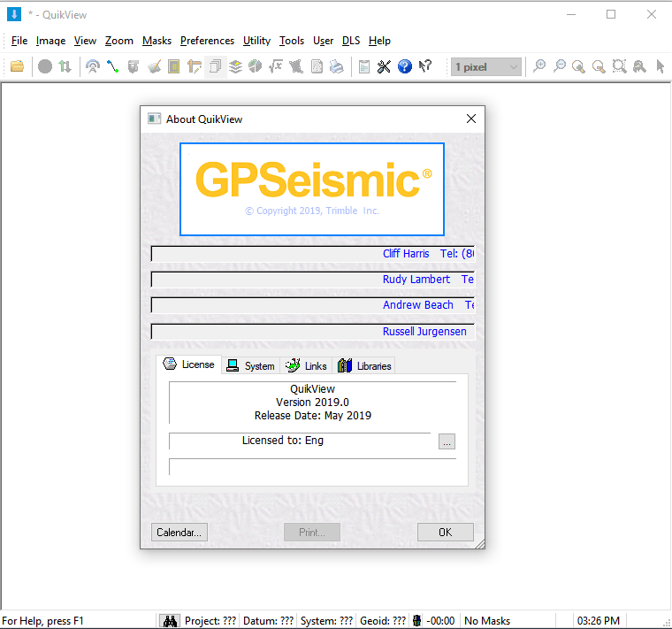672x629 pixels.
Task: Click the magnifier with red mark icon
Action: click(599, 66)
